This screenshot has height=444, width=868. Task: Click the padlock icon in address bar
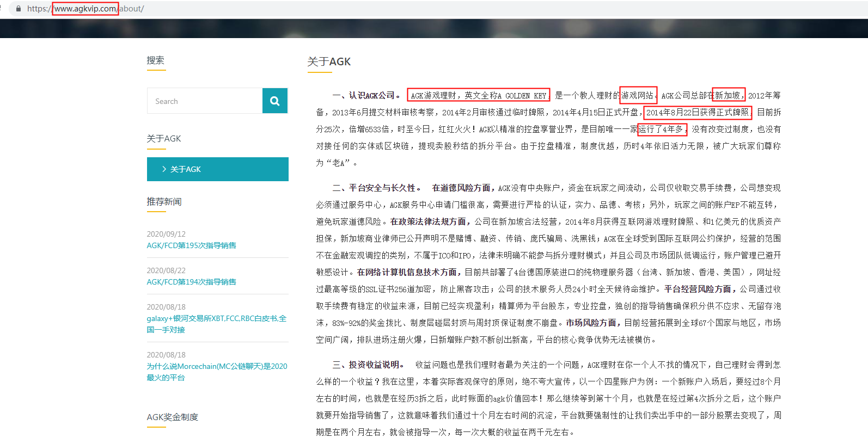click(x=19, y=9)
